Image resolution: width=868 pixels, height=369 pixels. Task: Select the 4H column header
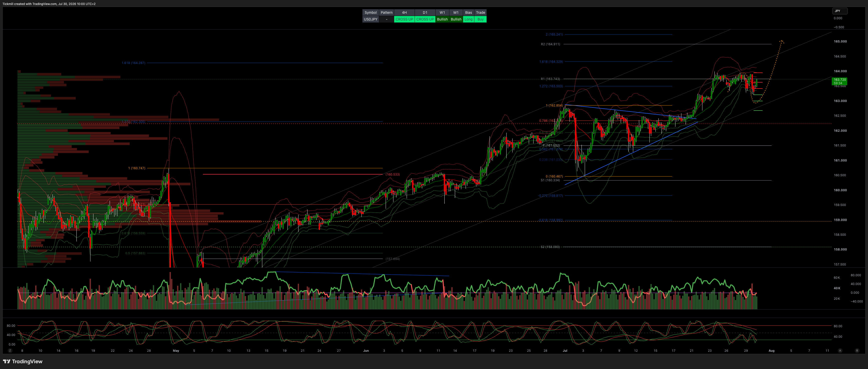click(x=404, y=12)
